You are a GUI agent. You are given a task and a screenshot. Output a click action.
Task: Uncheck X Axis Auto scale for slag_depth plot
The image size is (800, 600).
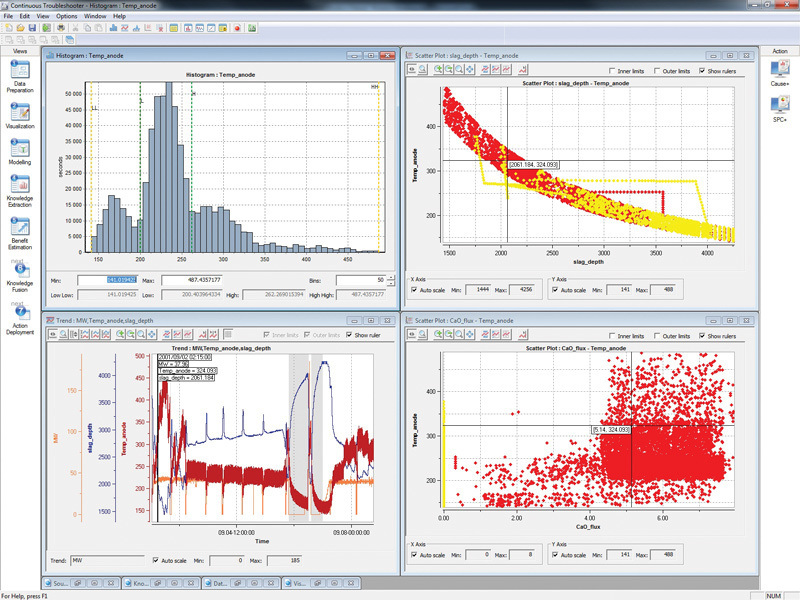(415, 290)
